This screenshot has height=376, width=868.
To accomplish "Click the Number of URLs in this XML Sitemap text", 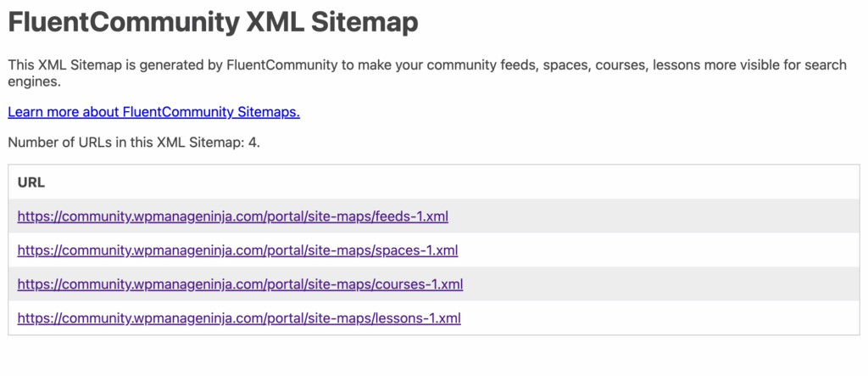I will [134, 143].
